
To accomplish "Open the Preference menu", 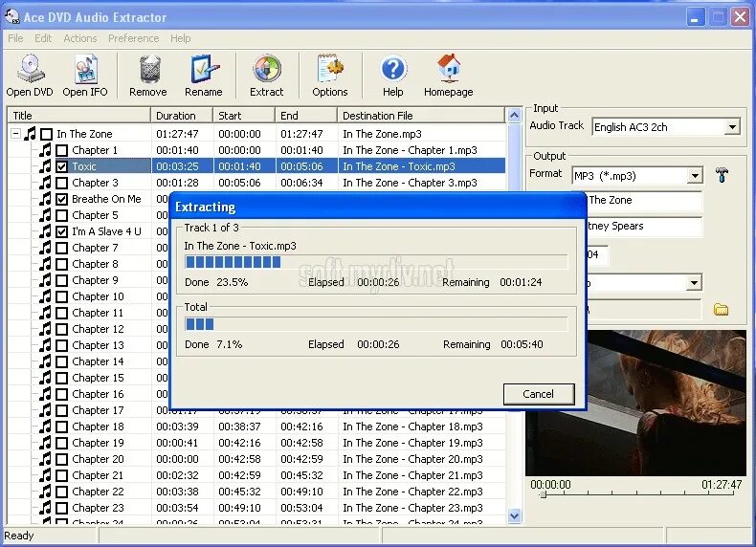I will [134, 38].
